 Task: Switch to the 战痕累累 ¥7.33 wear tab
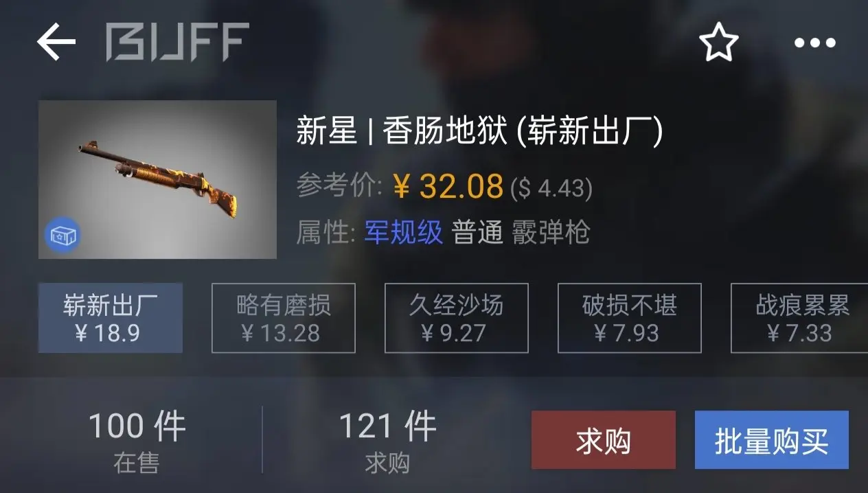[799, 318]
